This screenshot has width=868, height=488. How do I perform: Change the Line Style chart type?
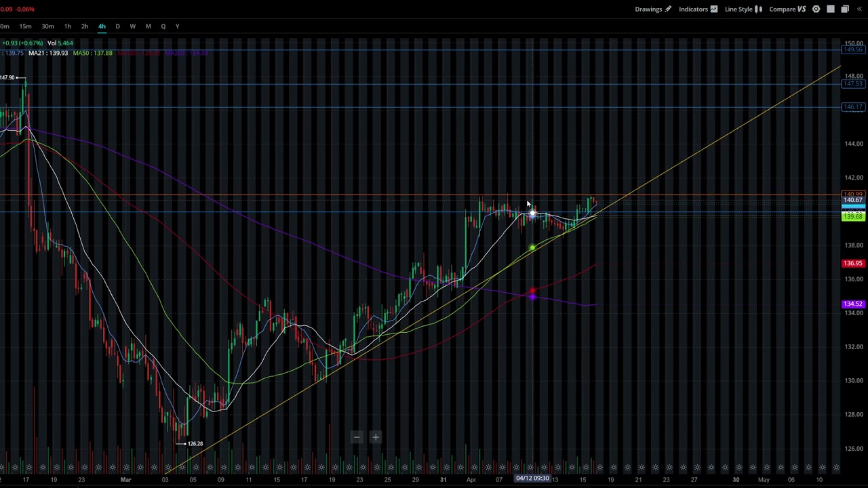743,9
